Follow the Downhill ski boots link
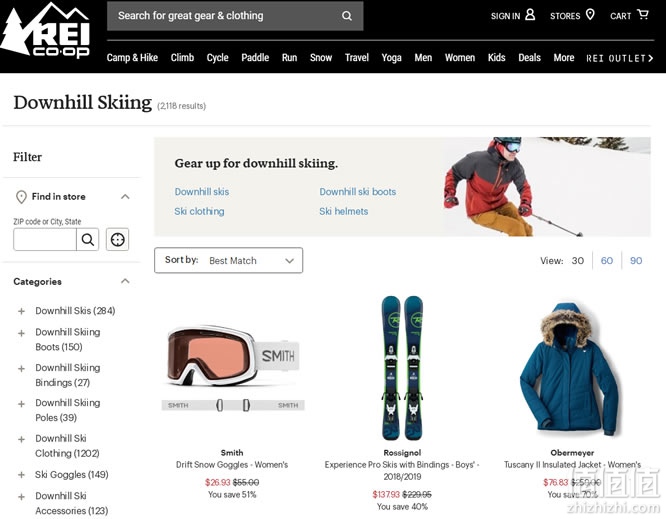The image size is (666, 519). click(x=358, y=192)
